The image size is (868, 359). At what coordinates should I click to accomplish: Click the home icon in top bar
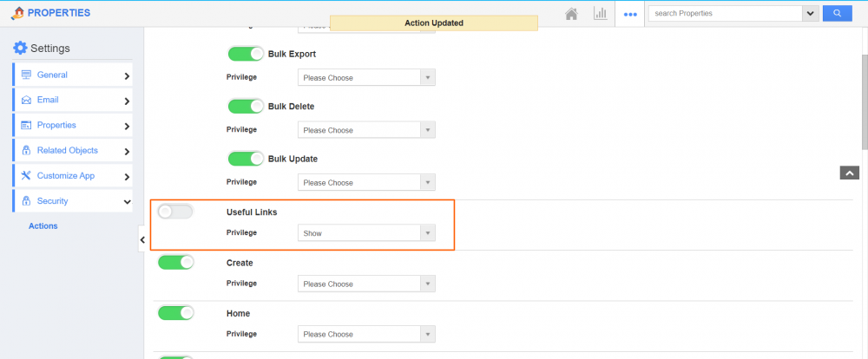tap(571, 14)
